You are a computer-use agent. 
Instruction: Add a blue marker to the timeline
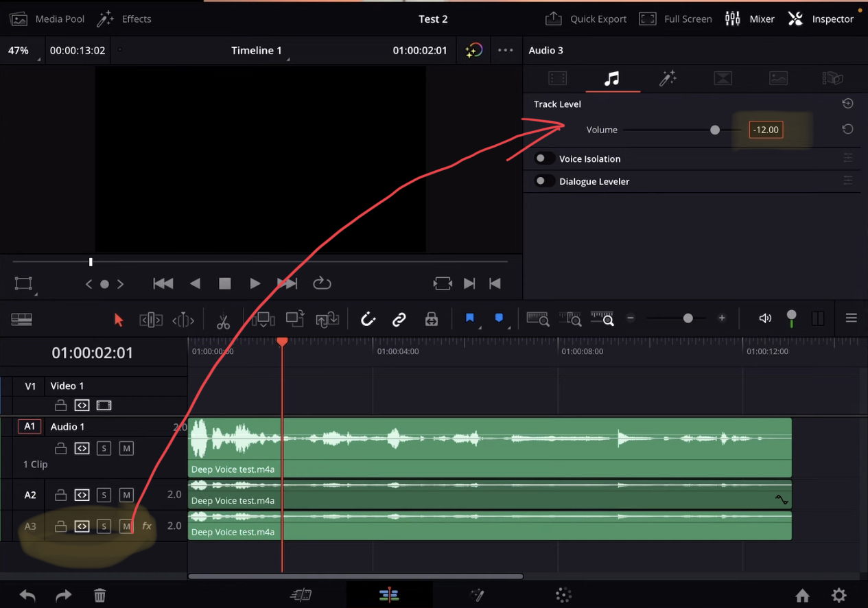(498, 318)
